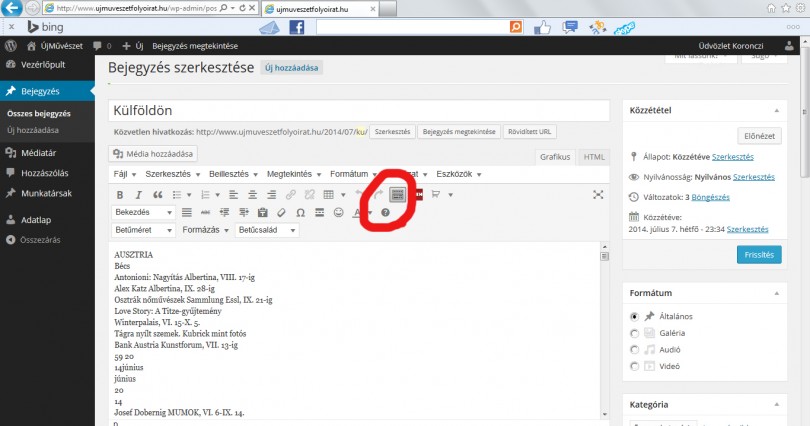This screenshot has width=810, height=426.
Task: Switch to the HTML editor tab
Action: [594, 157]
